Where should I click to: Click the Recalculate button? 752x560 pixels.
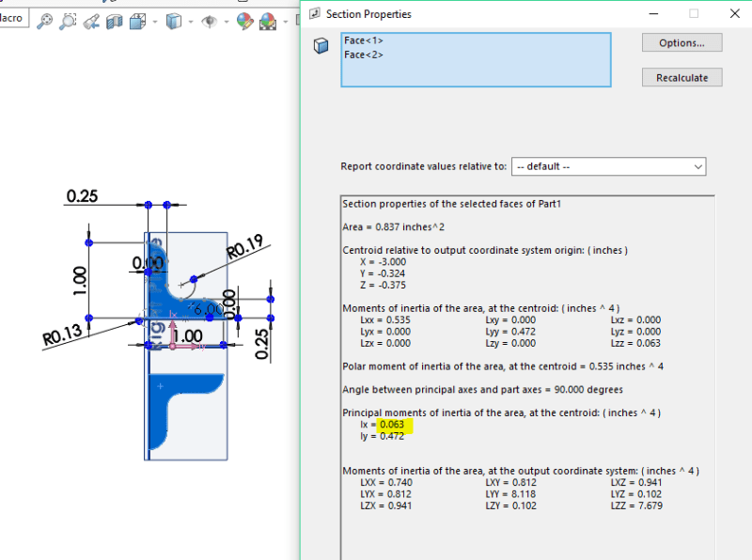(682, 78)
